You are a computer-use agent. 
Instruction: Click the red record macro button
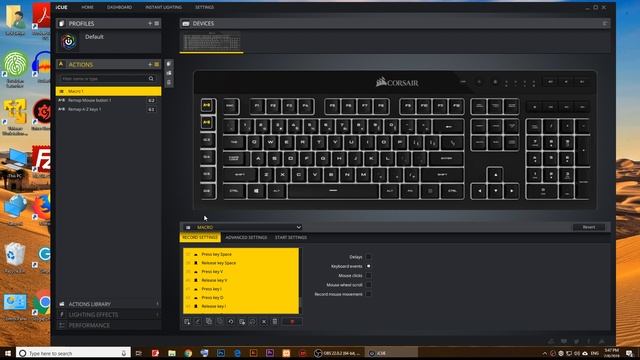[292, 322]
